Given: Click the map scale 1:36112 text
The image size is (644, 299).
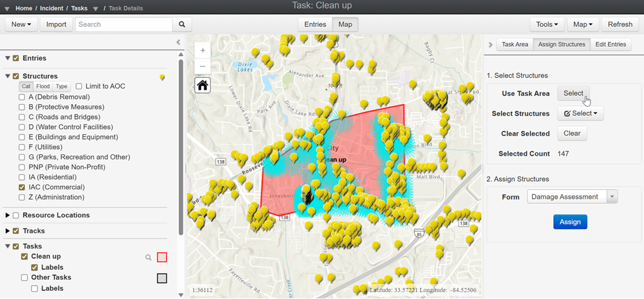Looking at the screenshot, I should [x=202, y=290].
